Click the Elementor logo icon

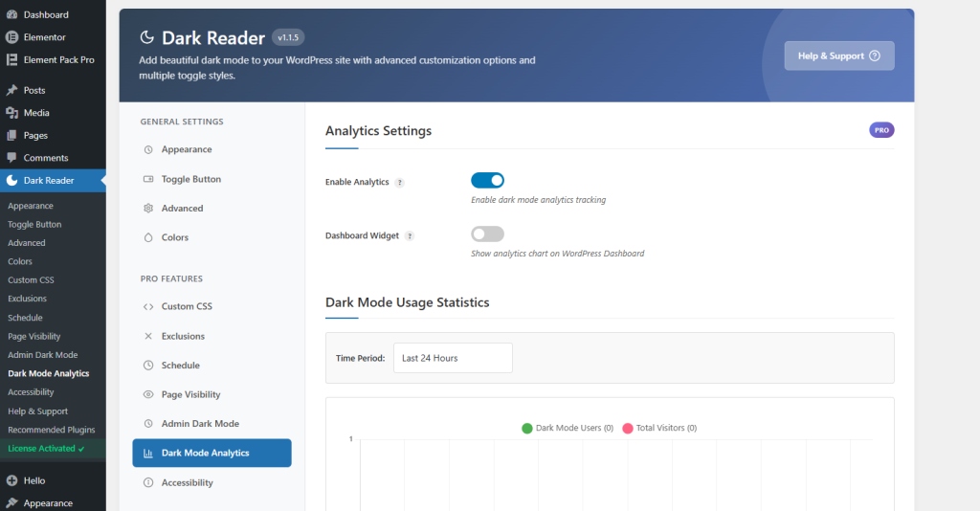coord(11,37)
